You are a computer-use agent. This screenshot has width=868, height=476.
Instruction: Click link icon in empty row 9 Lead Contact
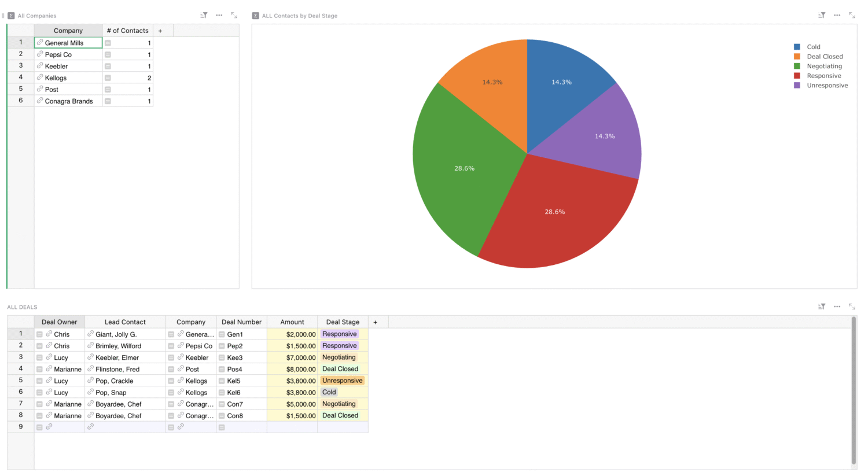[90, 427]
